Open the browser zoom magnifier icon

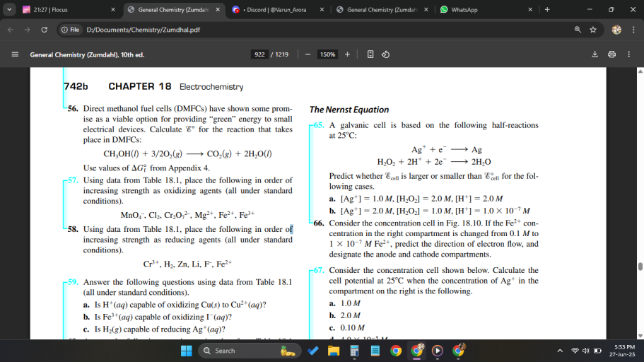point(578,30)
